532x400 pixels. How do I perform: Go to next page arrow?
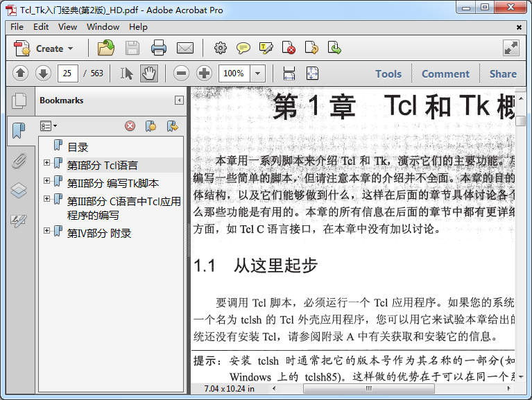point(43,73)
